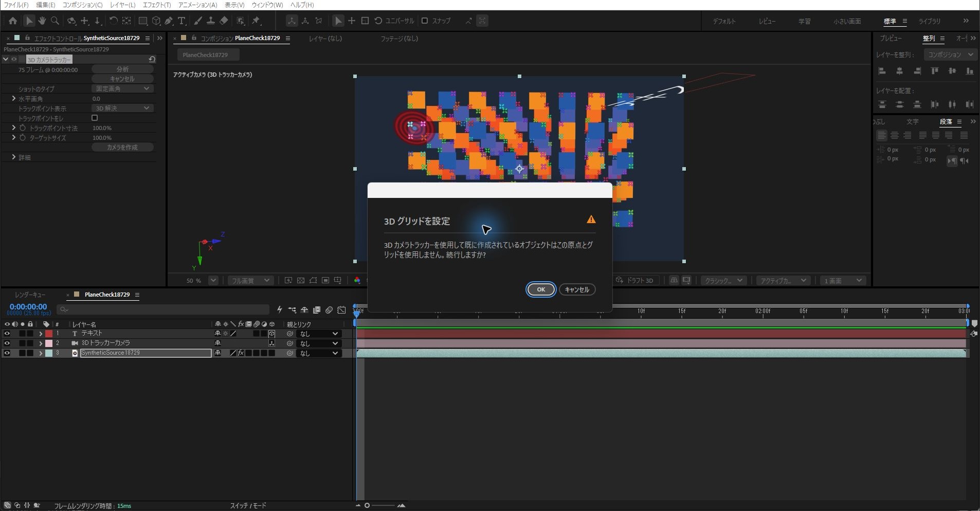
Task: Open align-to コンポジション dropdown
Action: (950, 54)
